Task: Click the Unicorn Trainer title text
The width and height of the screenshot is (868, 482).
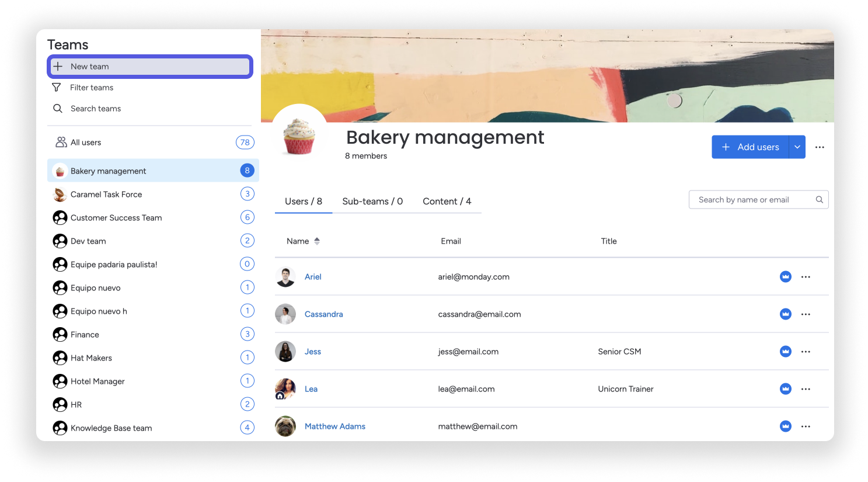Action: click(626, 389)
